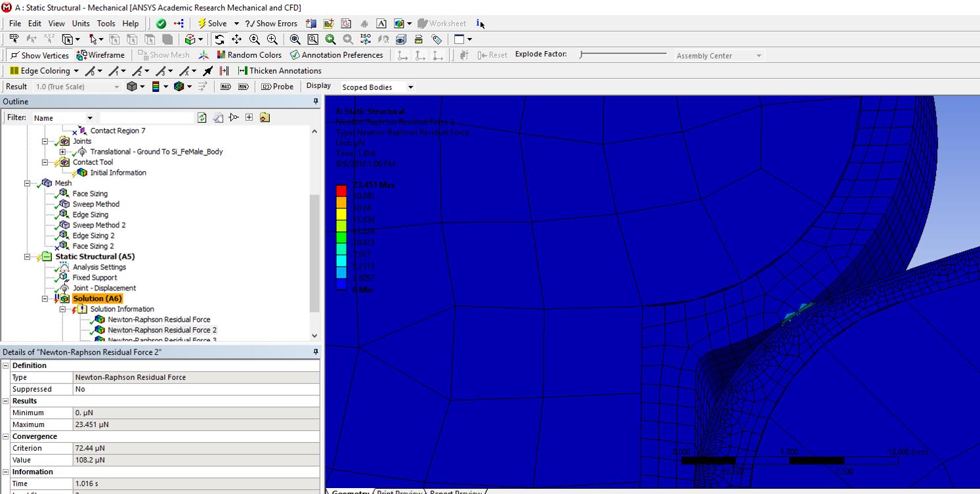Open the Tools menu
This screenshot has width=980, height=494.
[x=106, y=24]
